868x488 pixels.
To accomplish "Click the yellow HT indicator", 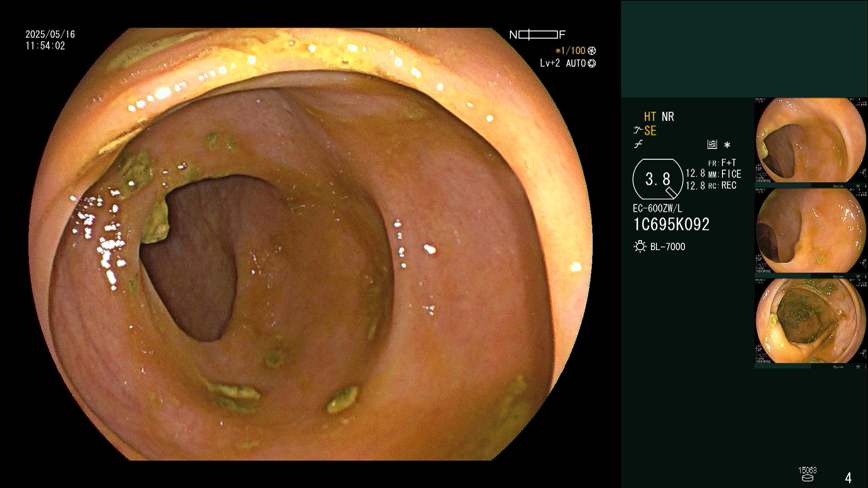I will (x=650, y=117).
